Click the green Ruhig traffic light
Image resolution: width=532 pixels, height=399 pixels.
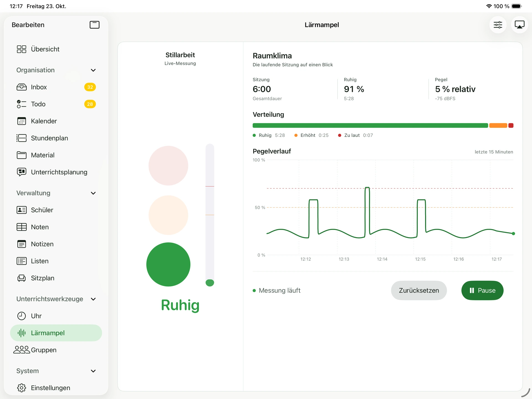coord(168,264)
